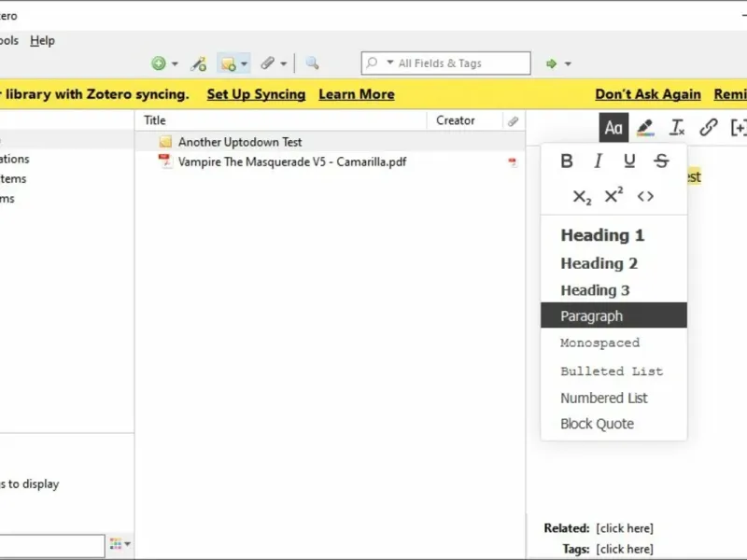Select Block Quote style
Screen dimensions: 747x560
[613, 424]
